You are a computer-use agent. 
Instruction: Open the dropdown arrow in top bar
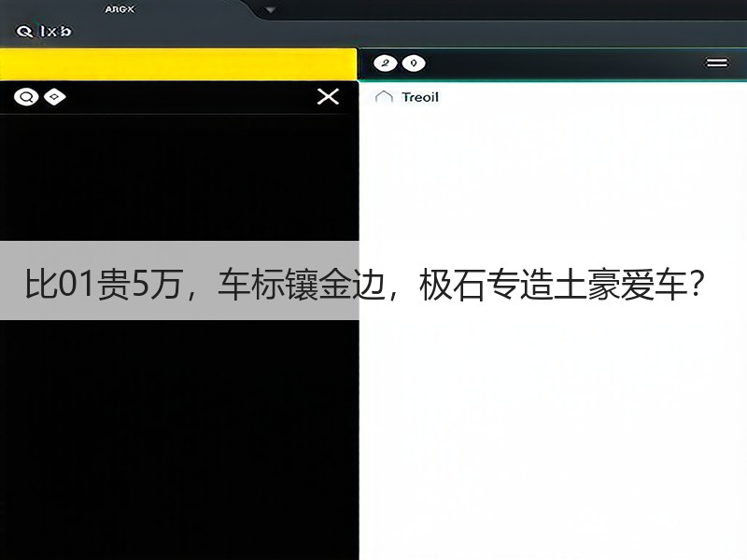coord(270,10)
